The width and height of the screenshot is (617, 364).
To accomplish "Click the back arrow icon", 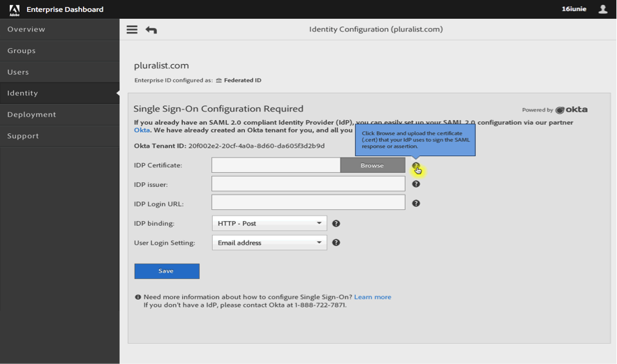I will point(151,29).
